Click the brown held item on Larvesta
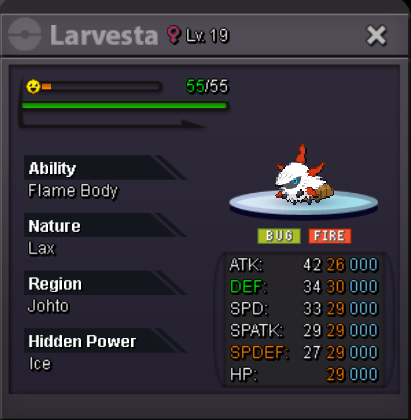This screenshot has height=420, width=411. (x=323, y=191)
